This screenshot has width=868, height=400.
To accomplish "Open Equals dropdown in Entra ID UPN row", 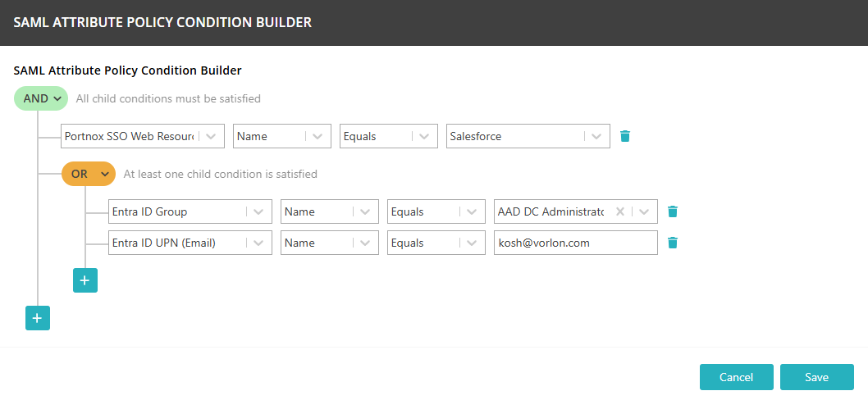I will (472, 243).
